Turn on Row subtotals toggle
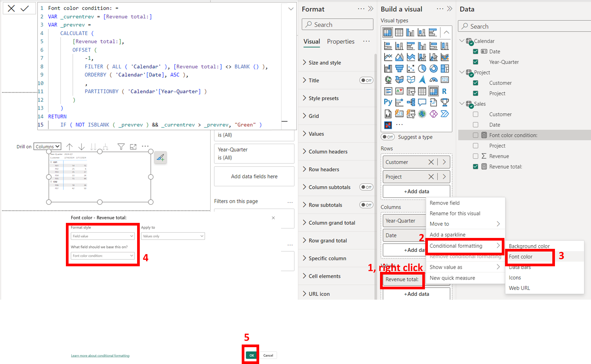The image size is (591, 364). tap(366, 205)
